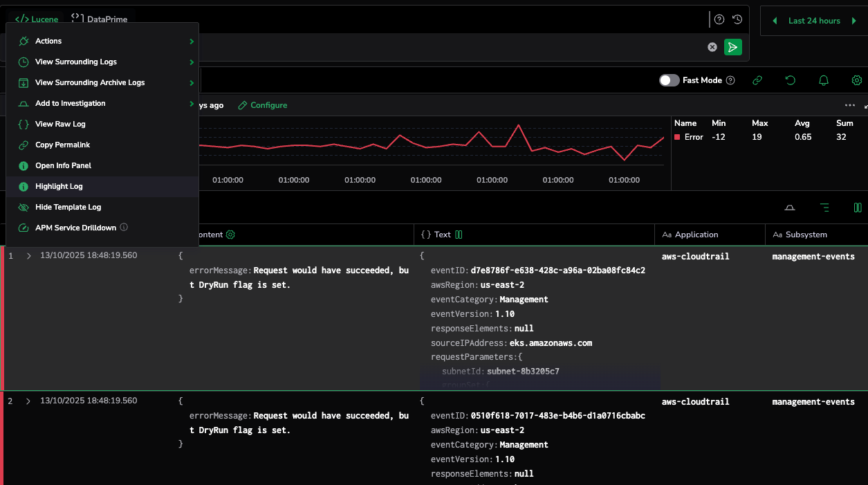
Task: Run the query with the green send button
Action: pyautogui.click(x=732, y=47)
